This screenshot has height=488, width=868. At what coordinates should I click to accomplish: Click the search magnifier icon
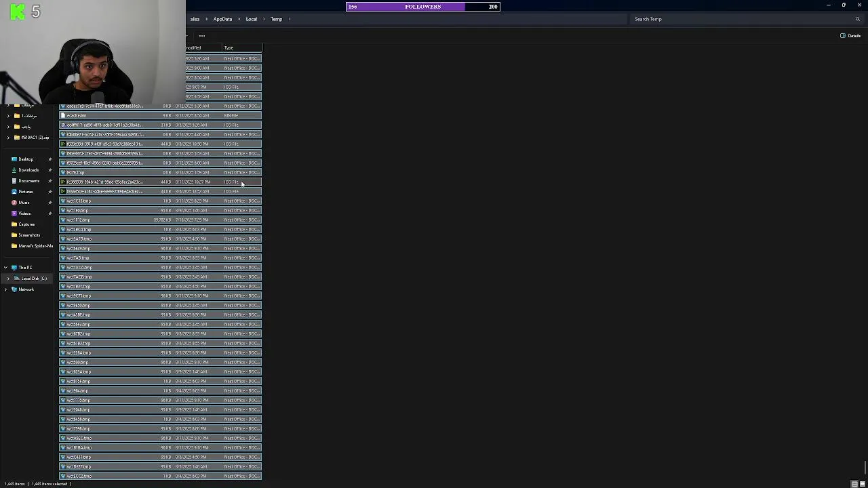[858, 19]
